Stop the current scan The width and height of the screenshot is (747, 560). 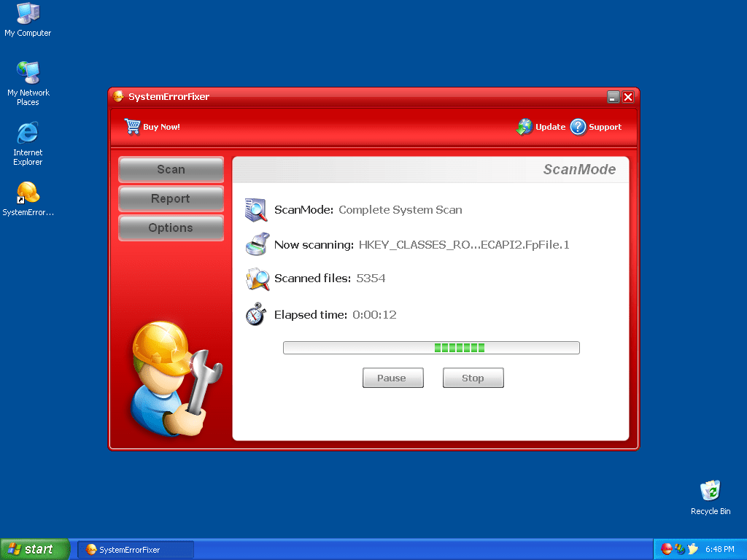coord(473,378)
